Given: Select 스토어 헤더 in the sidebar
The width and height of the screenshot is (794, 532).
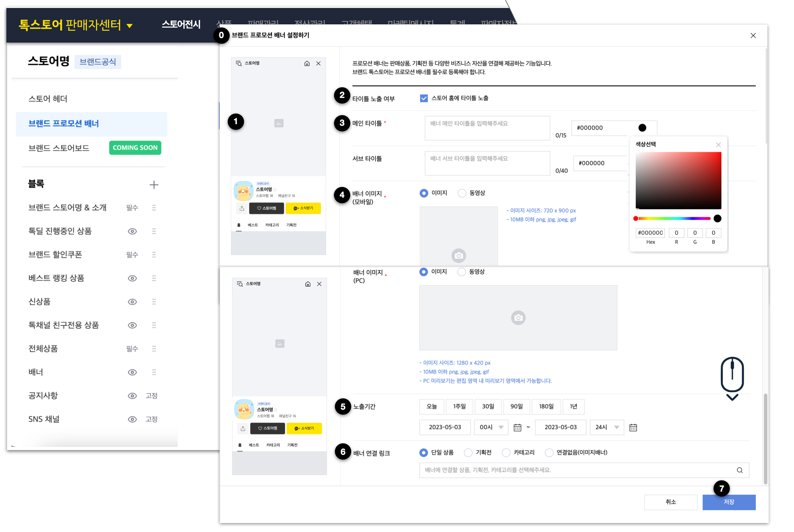Looking at the screenshot, I should [48, 99].
